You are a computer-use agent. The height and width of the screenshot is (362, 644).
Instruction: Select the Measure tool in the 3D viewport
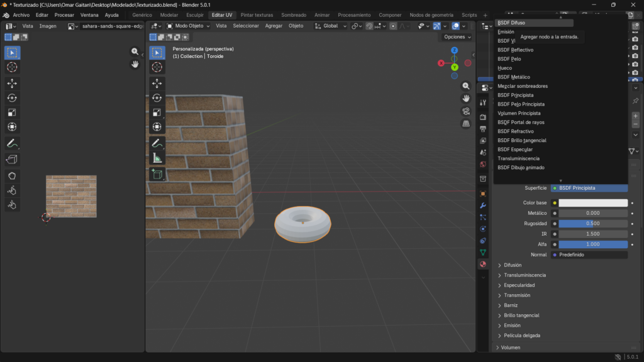(157, 158)
